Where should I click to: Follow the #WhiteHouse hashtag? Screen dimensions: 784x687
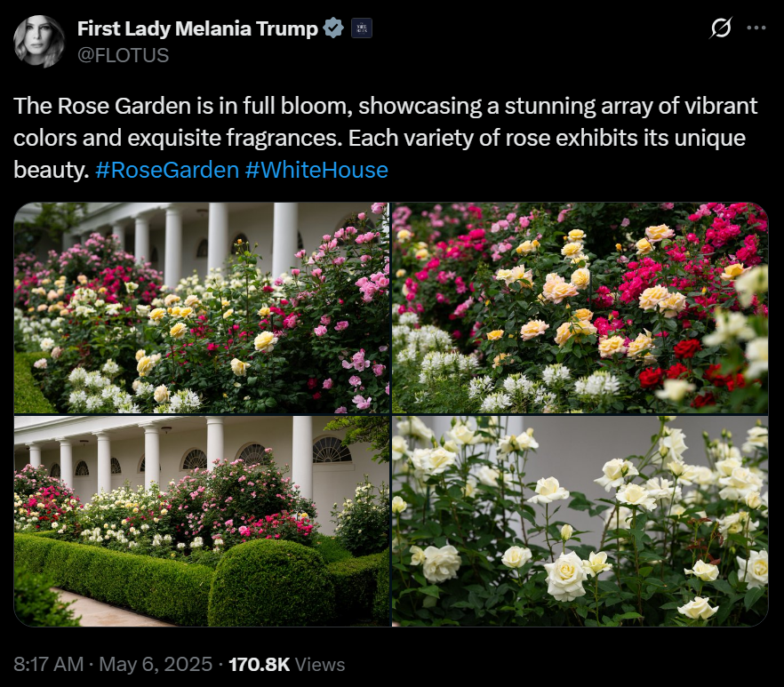pos(316,170)
